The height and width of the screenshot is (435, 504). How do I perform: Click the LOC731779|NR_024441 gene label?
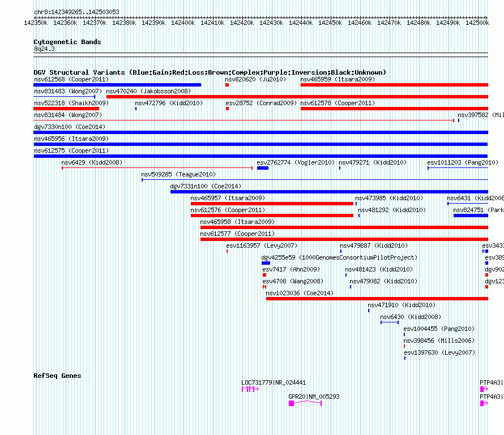(274, 382)
